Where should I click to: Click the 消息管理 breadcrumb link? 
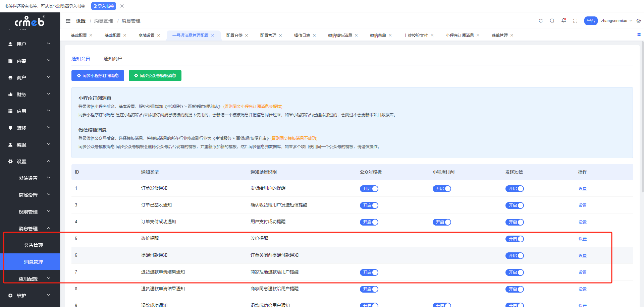(x=104, y=21)
